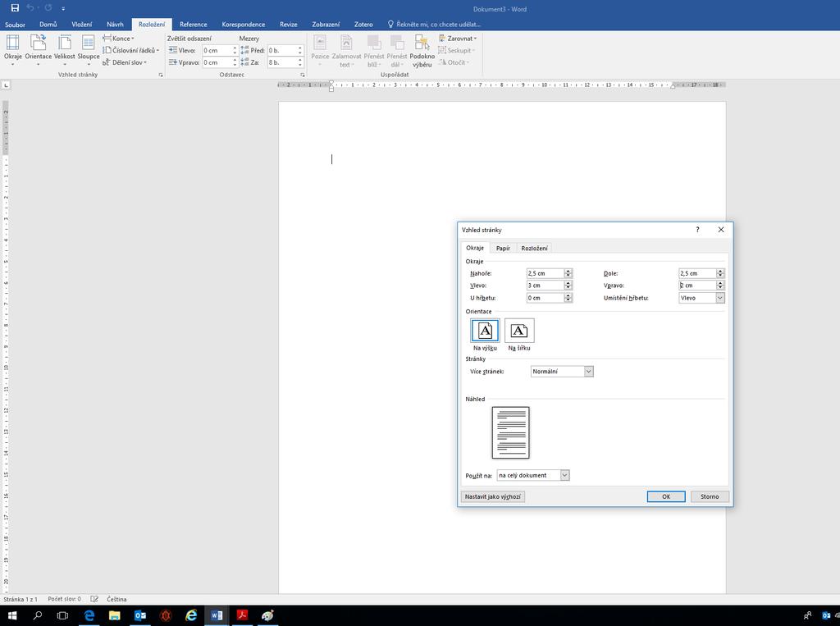Click the Vpravo margin field in dialog
Screen dimensions: 840x626
pyautogui.click(x=697, y=286)
